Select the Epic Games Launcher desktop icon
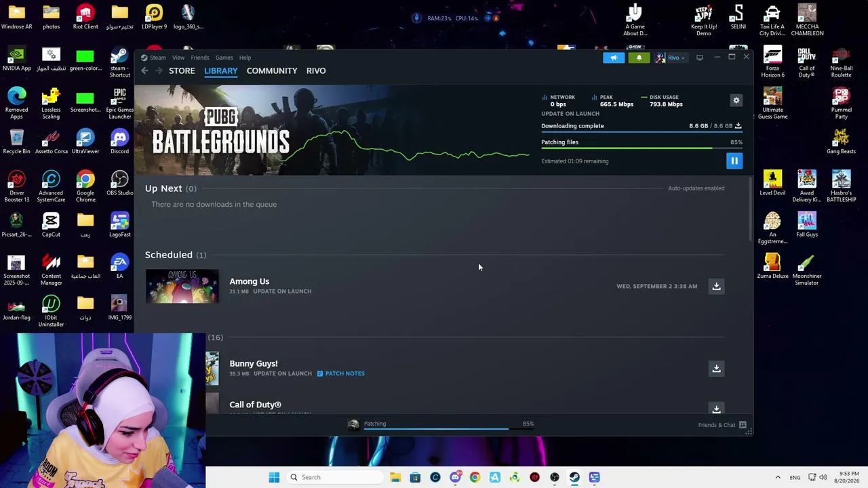Image resolution: width=868 pixels, height=488 pixels. pyautogui.click(x=119, y=104)
